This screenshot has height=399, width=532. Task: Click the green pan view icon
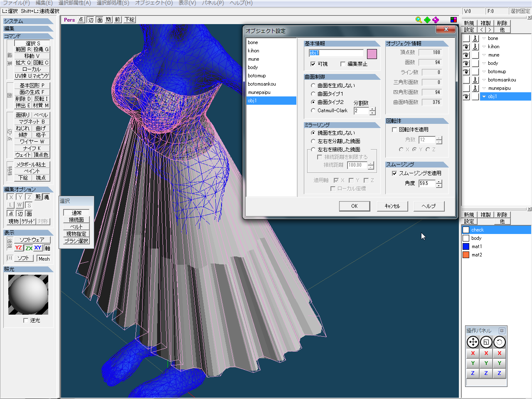click(x=427, y=20)
